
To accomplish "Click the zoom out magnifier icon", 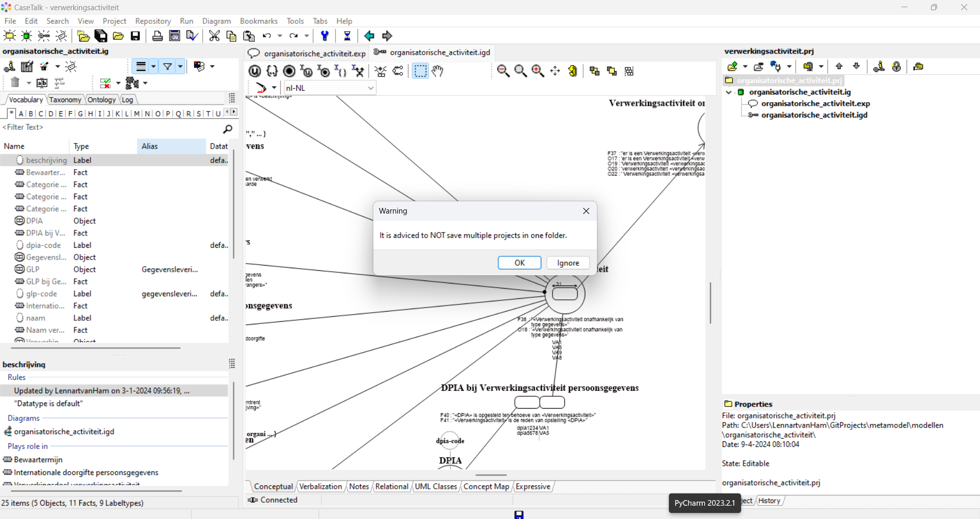I will pos(503,71).
